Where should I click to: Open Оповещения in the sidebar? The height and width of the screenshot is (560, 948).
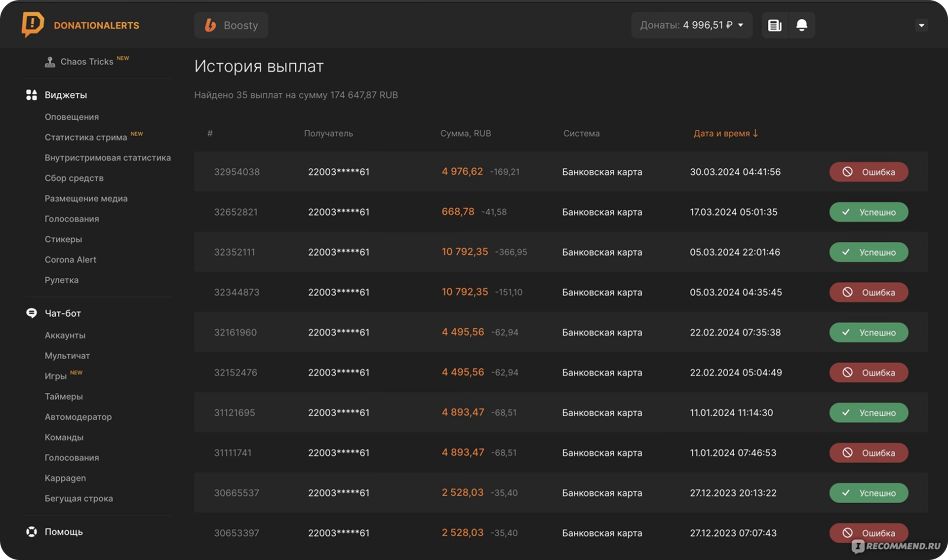tap(72, 117)
